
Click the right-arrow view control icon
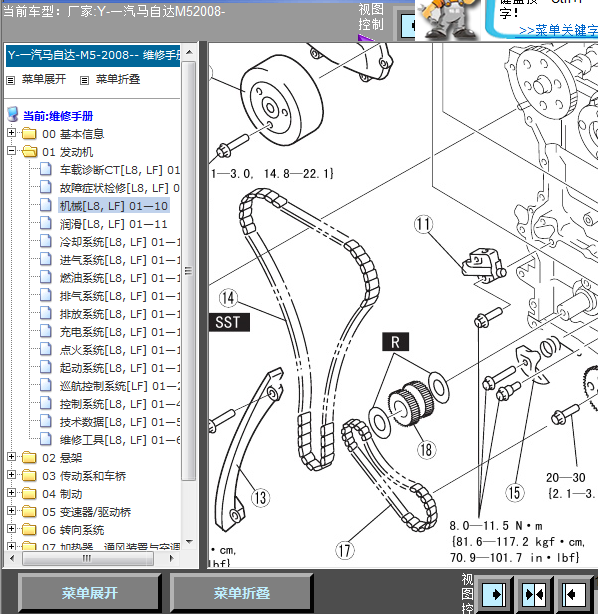click(495, 594)
